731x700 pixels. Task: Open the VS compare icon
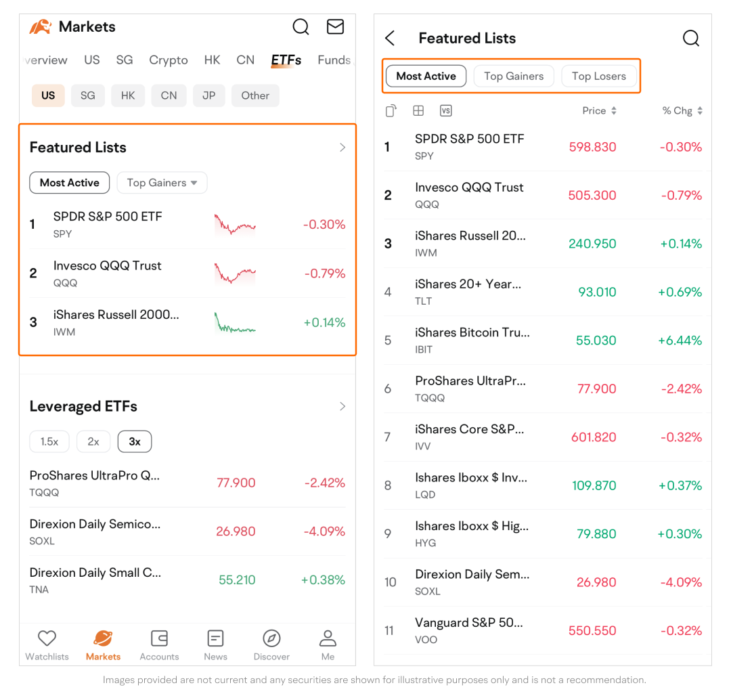pyautogui.click(x=445, y=111)
